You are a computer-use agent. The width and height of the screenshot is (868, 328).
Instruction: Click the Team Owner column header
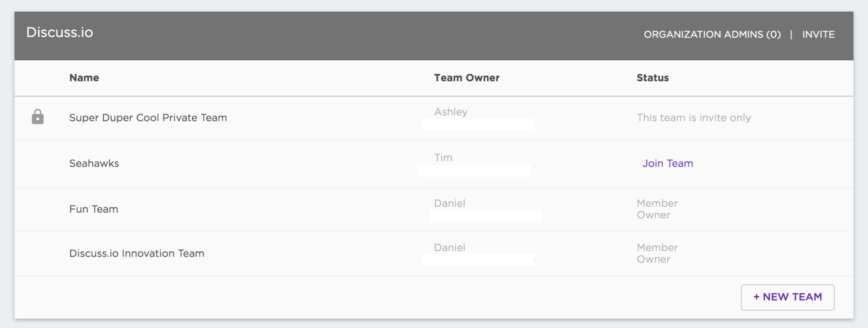pyautogui.click(x=467, y=78)
